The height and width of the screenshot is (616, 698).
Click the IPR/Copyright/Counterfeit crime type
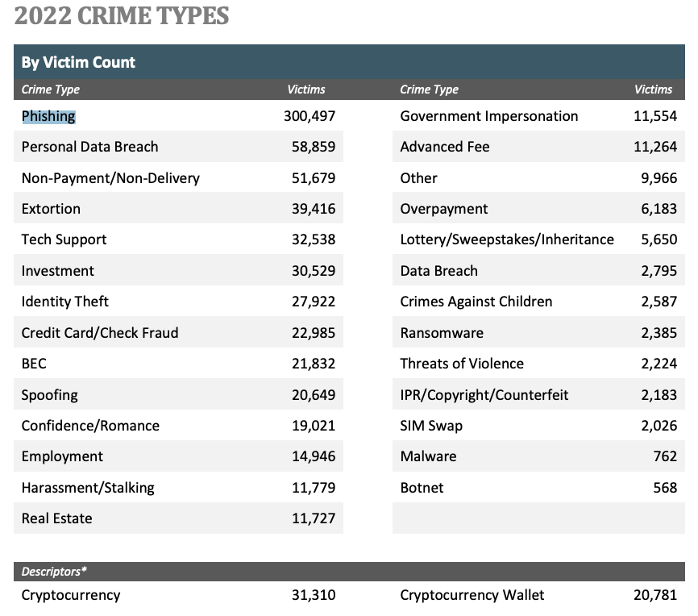click(484, 395)
